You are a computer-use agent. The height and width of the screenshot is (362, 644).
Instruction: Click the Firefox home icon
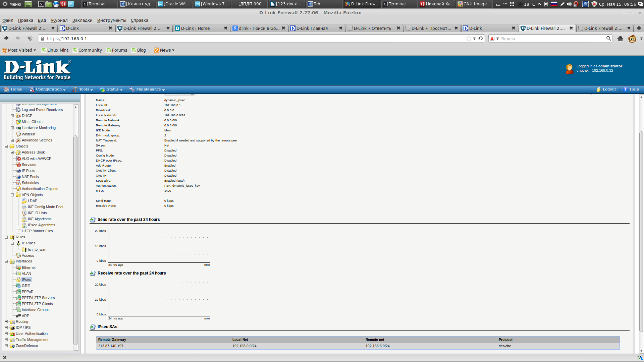pos(620,39)
